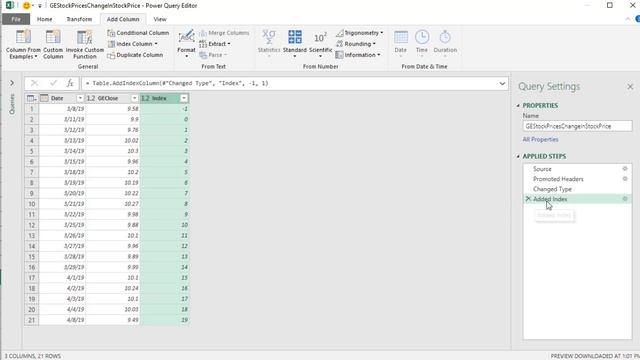Click Date column type icon
640x360 pixels.
[44, 98]
